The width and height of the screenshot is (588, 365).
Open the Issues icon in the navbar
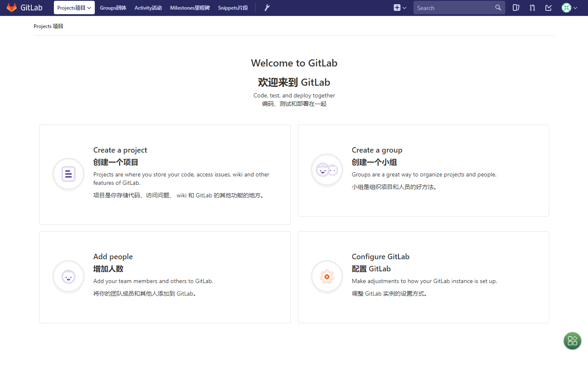point(516,8)
